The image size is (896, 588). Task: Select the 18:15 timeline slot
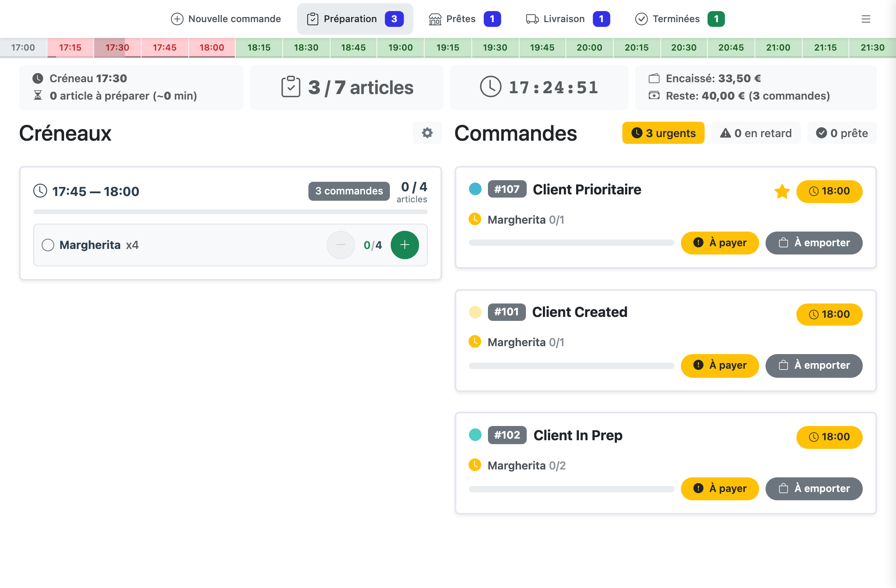click(259, 48)
